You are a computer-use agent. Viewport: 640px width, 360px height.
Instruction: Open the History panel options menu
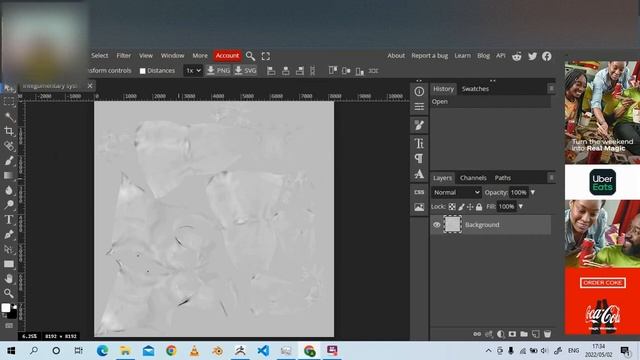[x=551, y=89]
